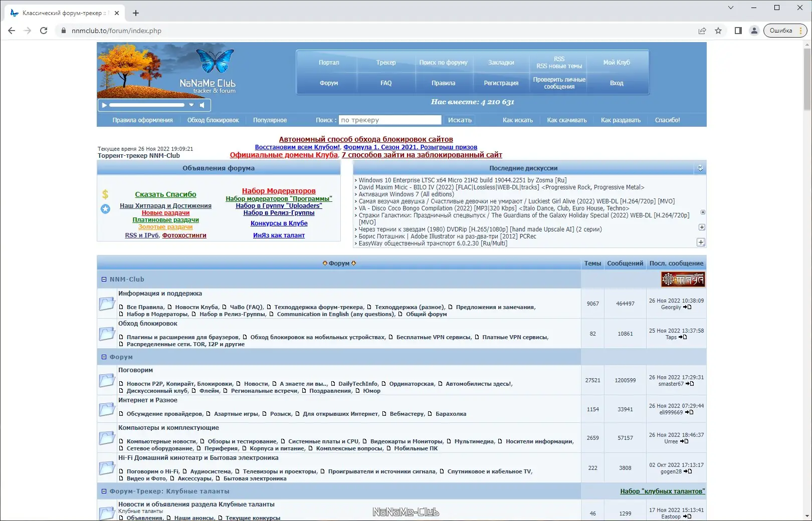Open the browser side panel
This screenshot has height=521, width=812.
coord(738,31)
